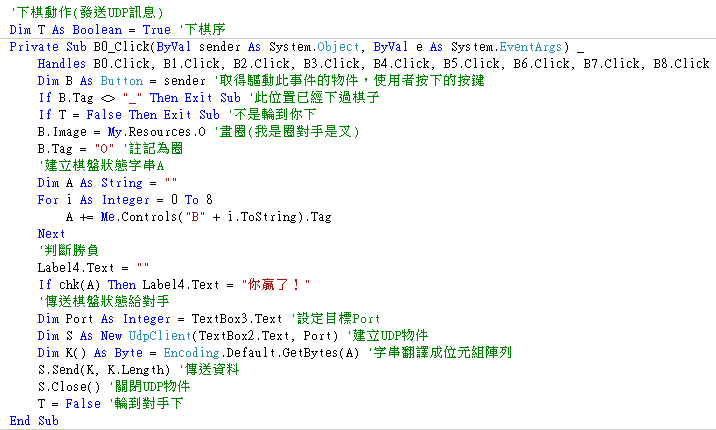The width and height of the screenshot is (716, 430).
Task: Click the comment '下棋動作(發送UDP訊息)
Action: click(x=86, y=12)
